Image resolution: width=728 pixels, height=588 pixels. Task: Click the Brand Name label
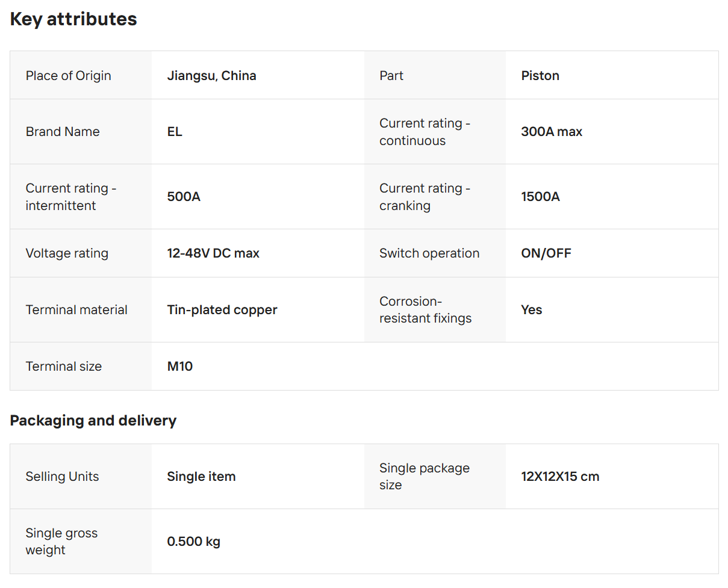(x=63, y=132)
